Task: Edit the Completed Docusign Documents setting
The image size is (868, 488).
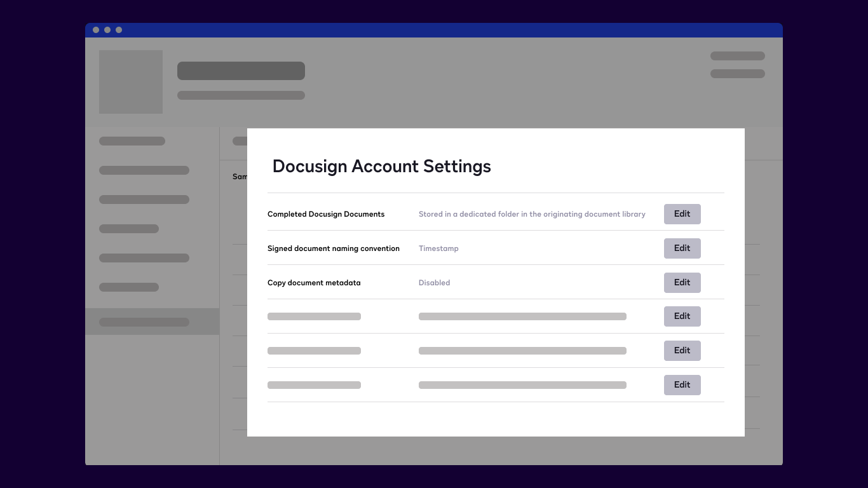Action: pyautogui.click(x=682, y=214)
